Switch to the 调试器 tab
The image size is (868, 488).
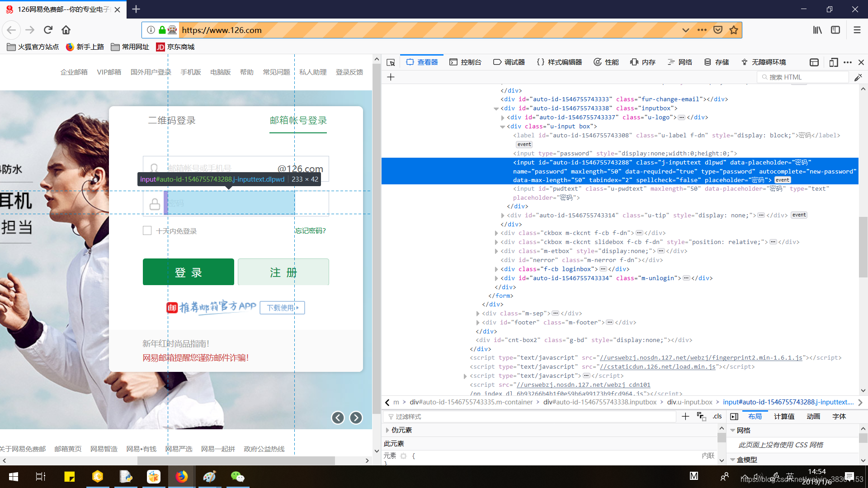coord(509,62)
